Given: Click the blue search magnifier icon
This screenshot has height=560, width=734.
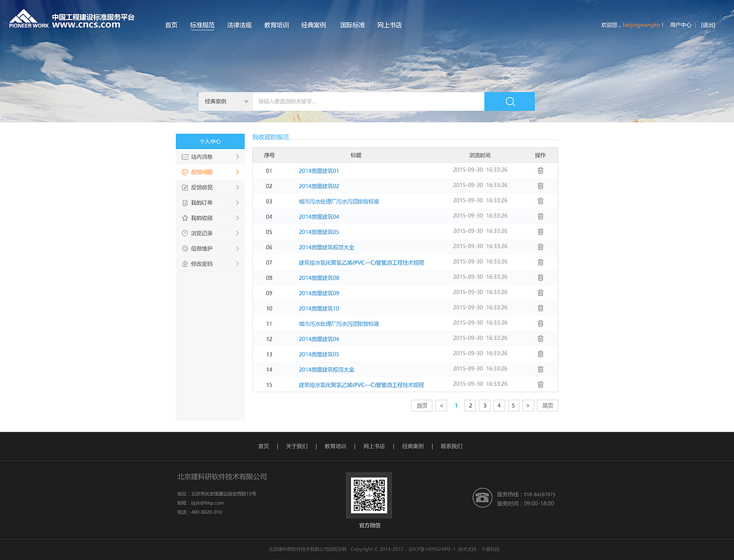Looking at the screenshot, I should (509, 101).
